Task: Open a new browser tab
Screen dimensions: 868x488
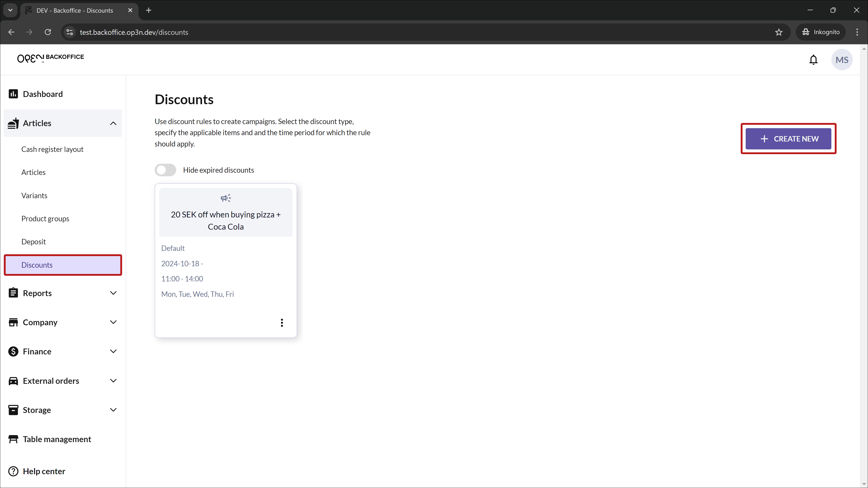Action: 149,10
